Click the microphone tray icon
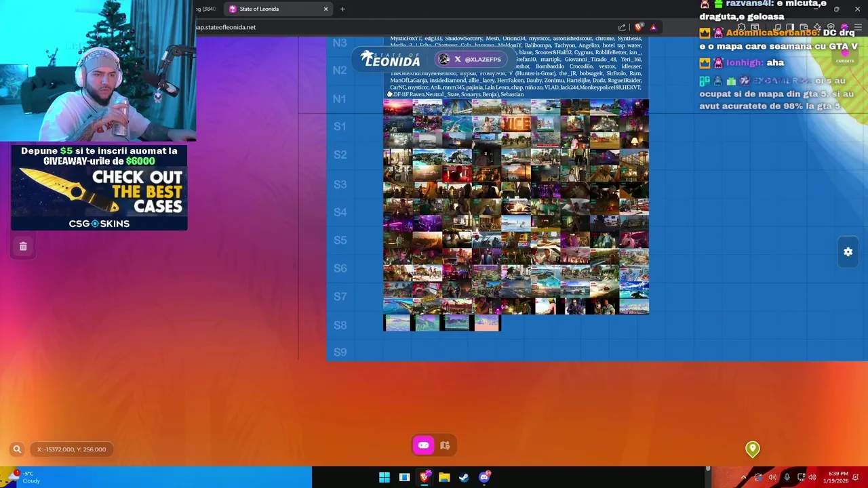 [787, 477]
